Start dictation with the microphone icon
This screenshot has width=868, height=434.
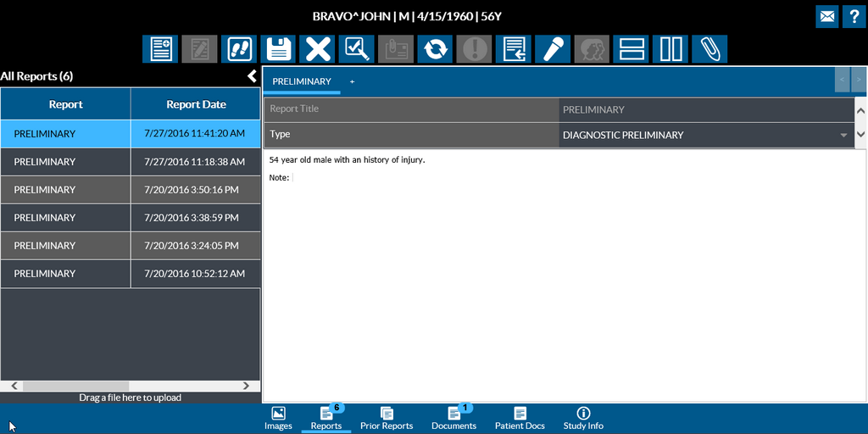[x=553, y=49]
